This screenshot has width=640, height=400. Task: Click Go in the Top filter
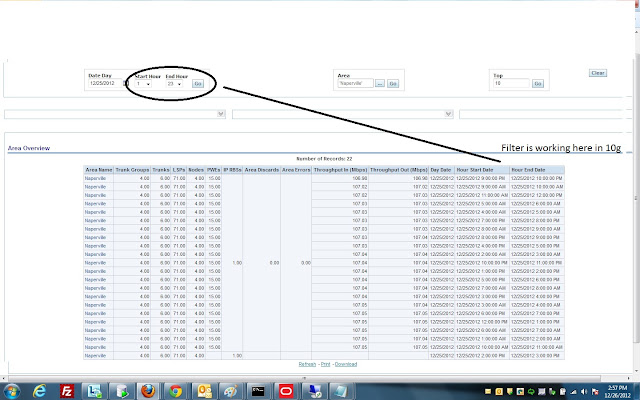[538, 84]
